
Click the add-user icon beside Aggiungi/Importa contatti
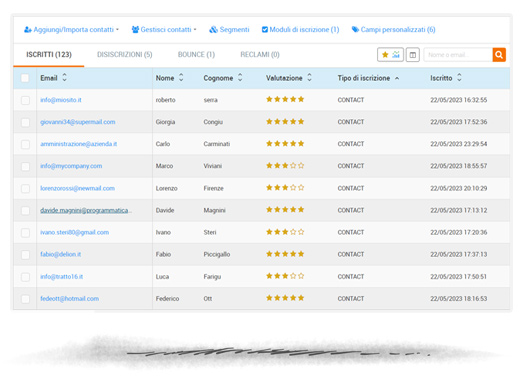point(28,30)
